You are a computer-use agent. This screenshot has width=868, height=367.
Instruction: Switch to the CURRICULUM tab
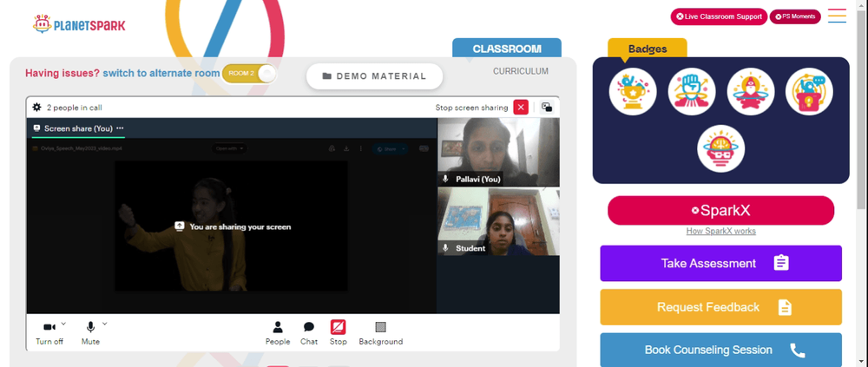[520, 71]
